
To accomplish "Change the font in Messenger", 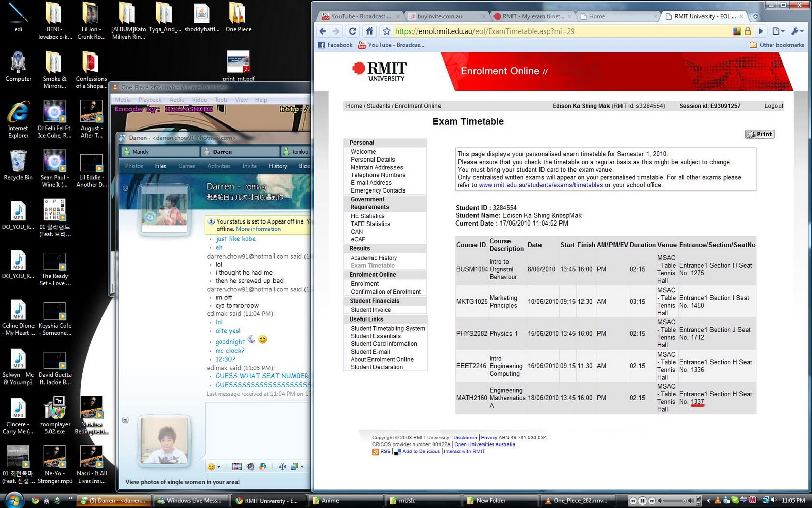I will pos(282,467).
